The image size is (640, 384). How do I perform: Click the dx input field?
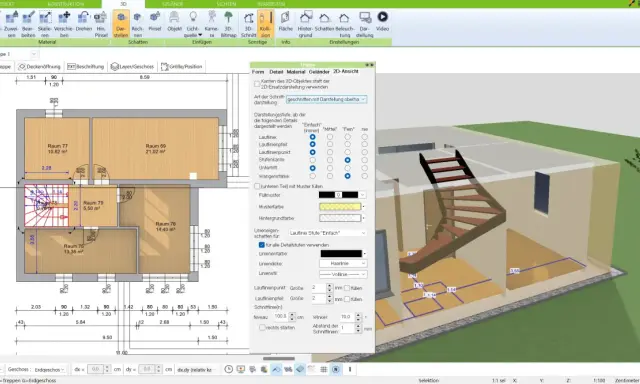pyautogui.click(x=96, y=369)
